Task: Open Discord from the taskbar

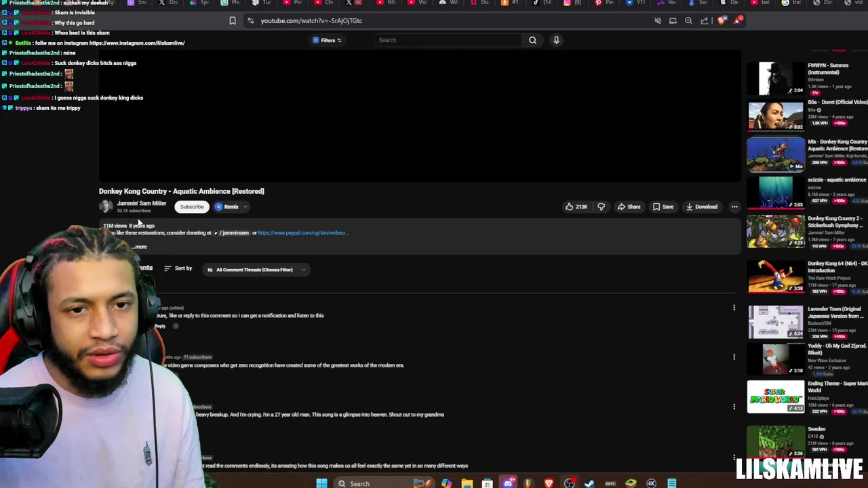Action: 508,483
